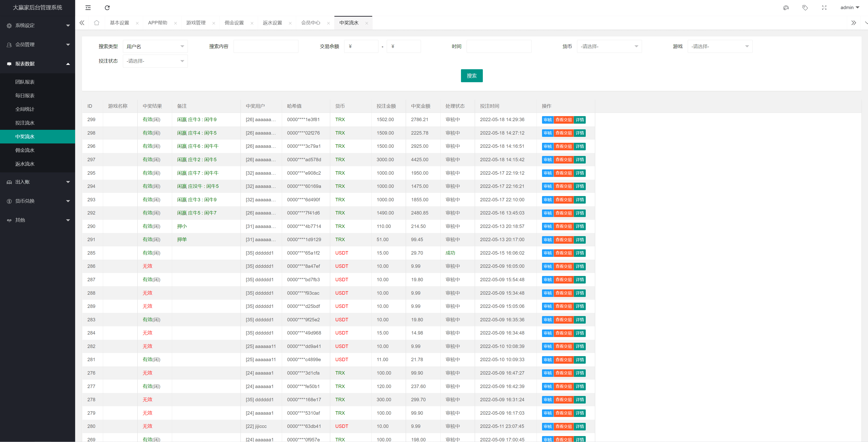Open the admin user dropdown
868x442 pixels.
pos(850,8)
